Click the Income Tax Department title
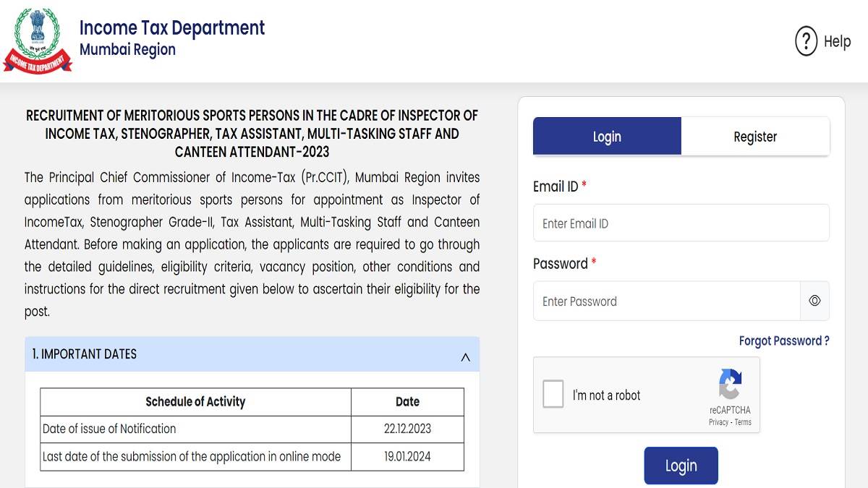Screen dimensions: 868x488 coord(172,27)
